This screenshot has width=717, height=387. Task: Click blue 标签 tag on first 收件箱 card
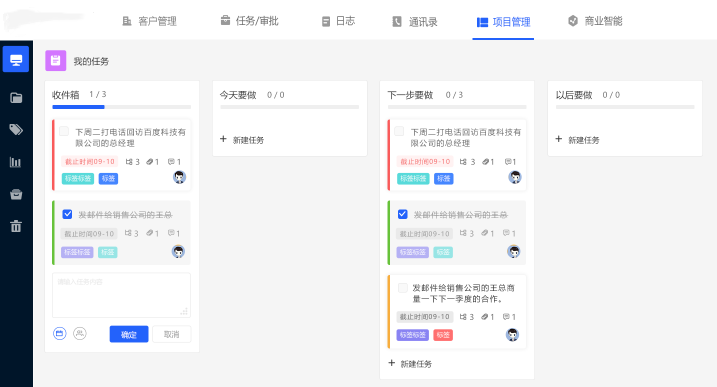108,178
